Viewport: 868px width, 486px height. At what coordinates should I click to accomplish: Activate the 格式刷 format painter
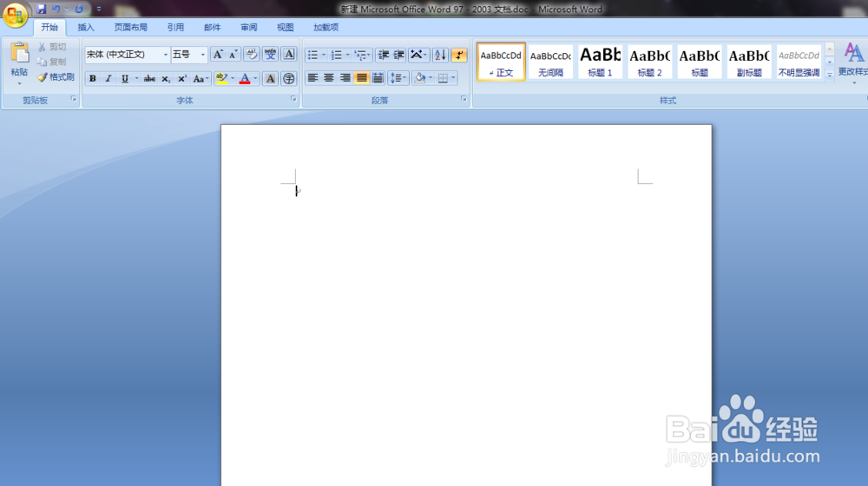(x=56, y=77)
